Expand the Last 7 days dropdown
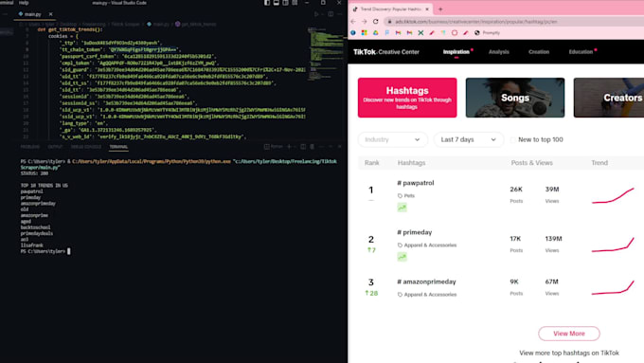Viewport: 644px width, 363px height. click(468, 139)
